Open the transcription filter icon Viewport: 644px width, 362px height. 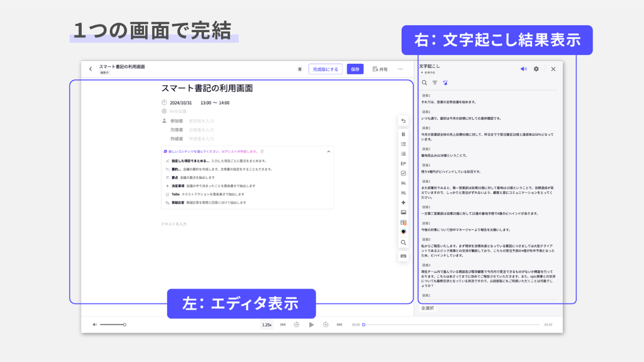click(435, 83)
